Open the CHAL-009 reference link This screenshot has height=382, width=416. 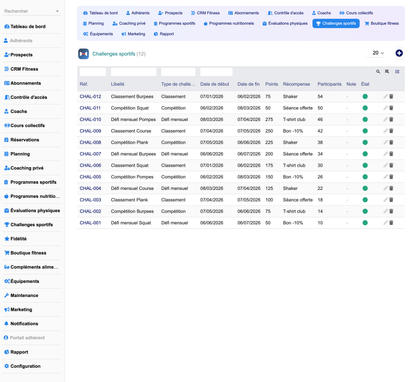[90, 131]
